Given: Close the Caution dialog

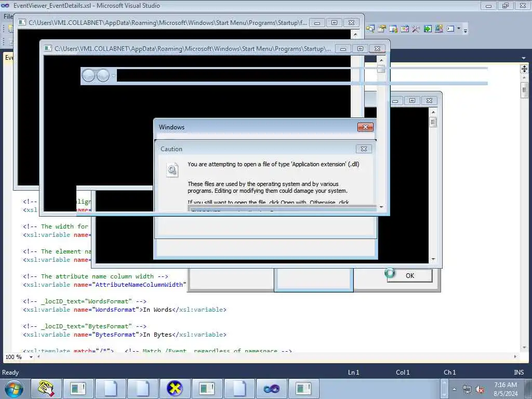Looking at the screenshot, I should (364, 149).
